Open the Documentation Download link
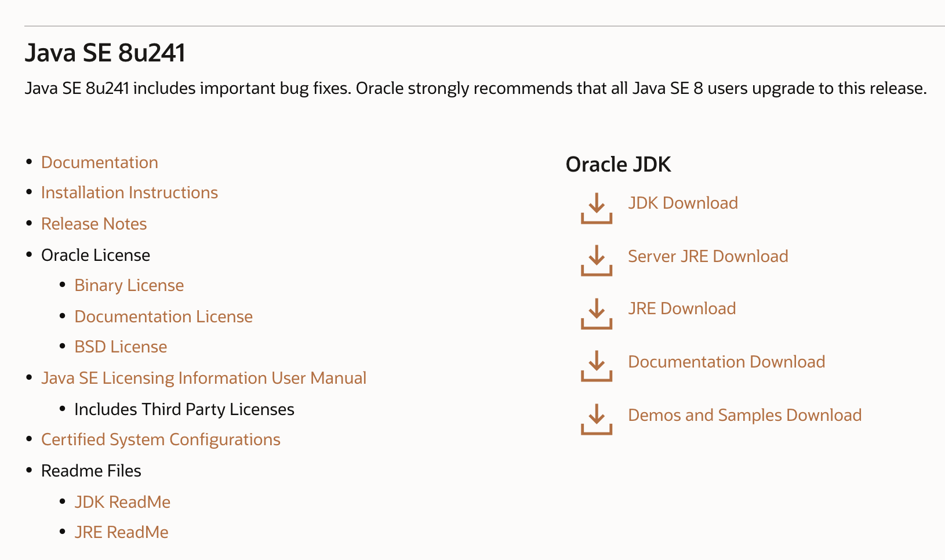The width and height of the screenshot is (945, 560). pos(726,362)
